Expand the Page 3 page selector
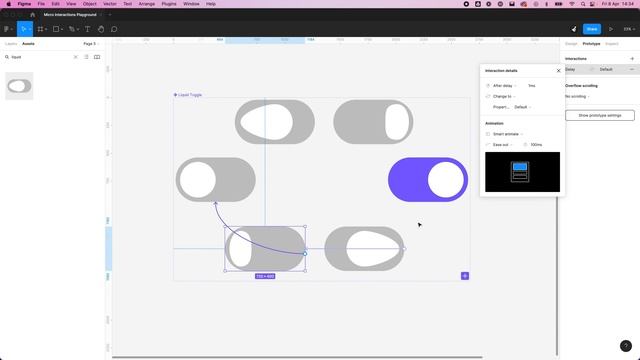Screen dimensions: 640x360 tap(91, 44)
